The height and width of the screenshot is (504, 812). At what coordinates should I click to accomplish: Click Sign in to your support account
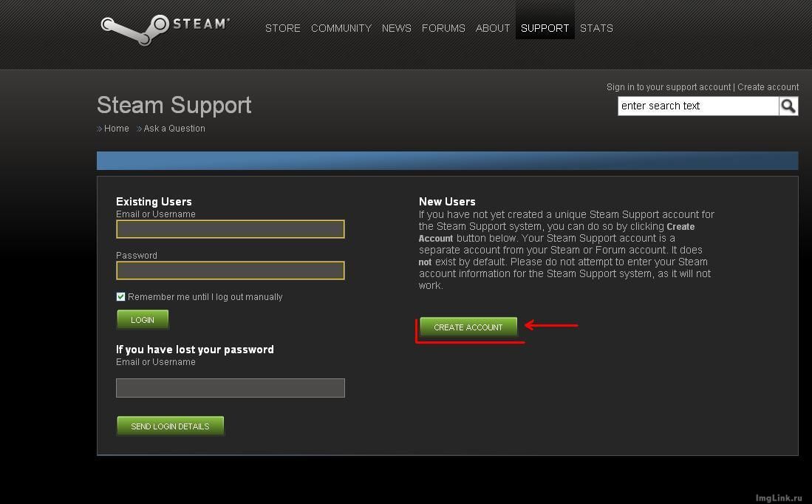pyautogui.click(x=668, y=87)
